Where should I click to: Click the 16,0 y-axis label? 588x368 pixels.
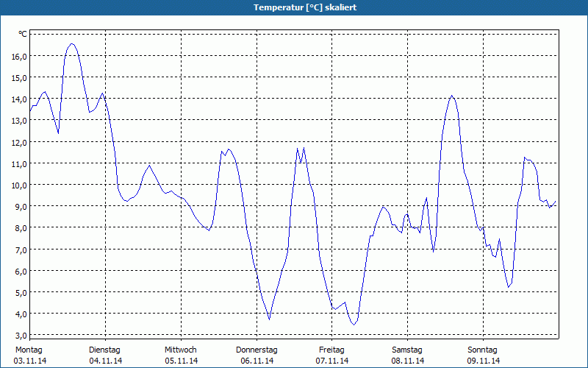pos(19,57)
